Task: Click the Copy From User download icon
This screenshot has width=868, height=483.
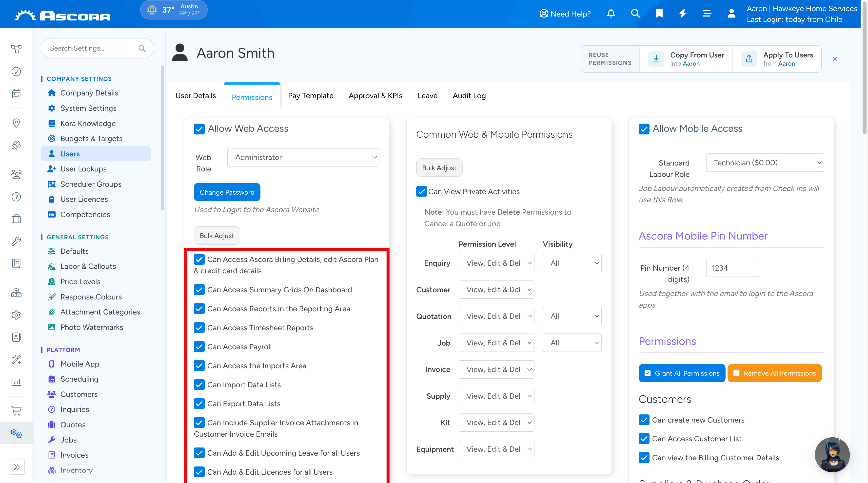Action: [656, 59]
